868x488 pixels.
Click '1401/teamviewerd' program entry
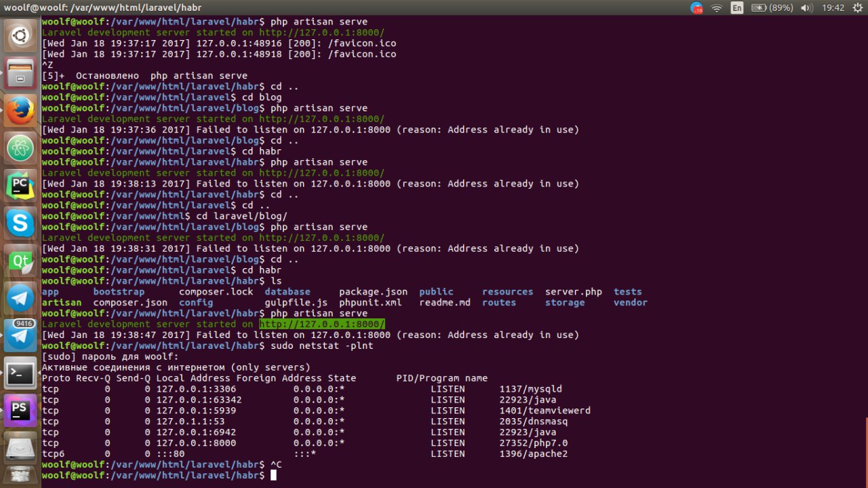[x=545, y=411]
